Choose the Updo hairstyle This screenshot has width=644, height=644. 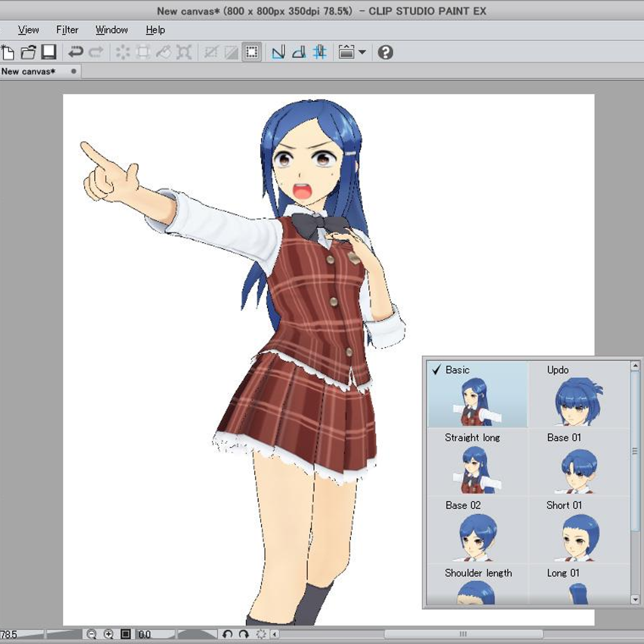tap(579, 394)
